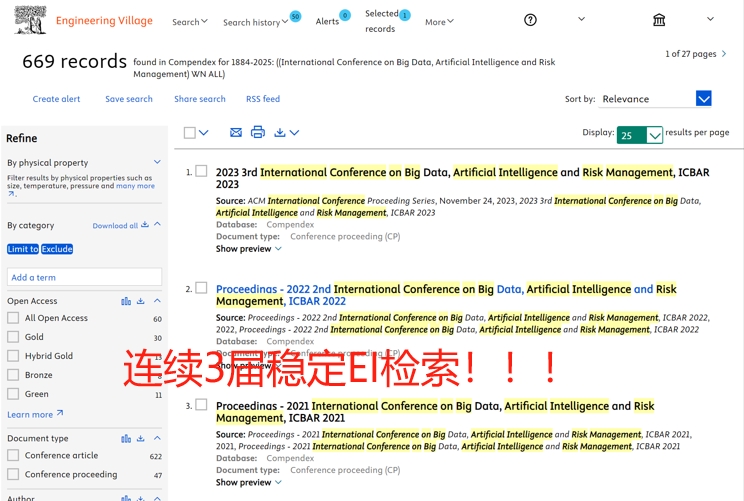Select record 3 ICBAR 2021 checkbox
The image size is (744, 501).
201,404
